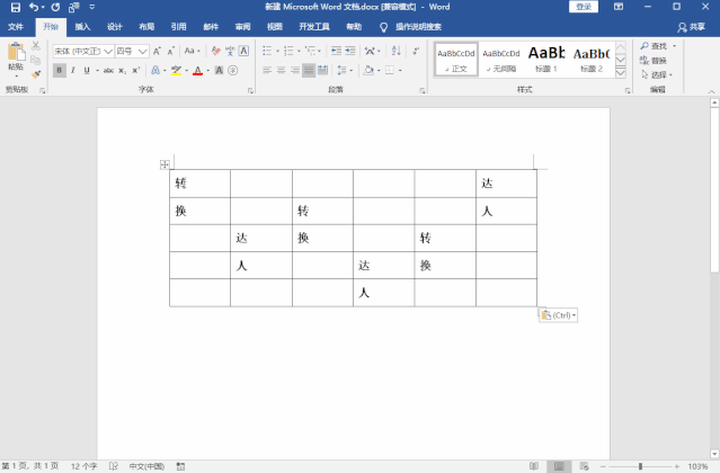The width and height of the screenshot is (720, 473).
Task: Increase font size with larger A icon
Action: (157, 51)
